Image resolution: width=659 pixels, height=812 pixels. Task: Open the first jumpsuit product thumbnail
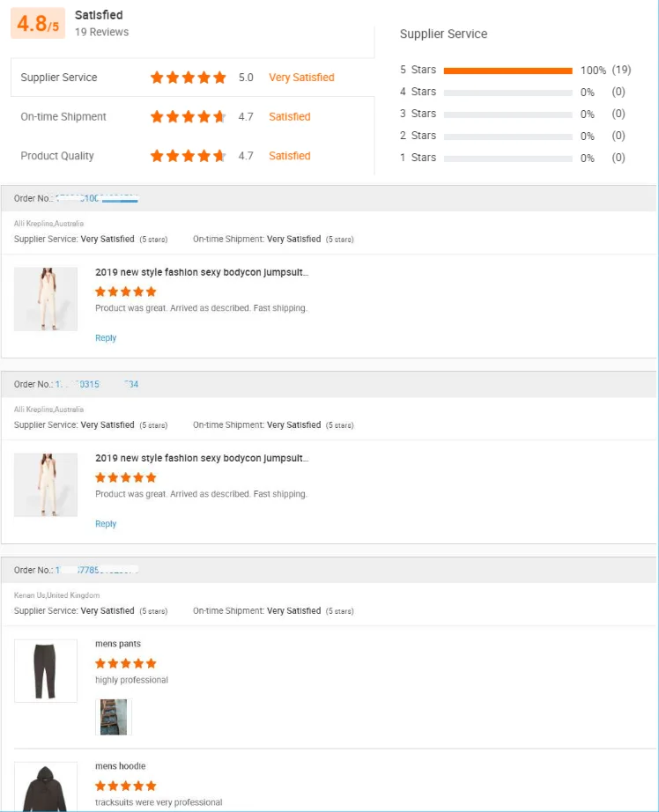[46, 299]
